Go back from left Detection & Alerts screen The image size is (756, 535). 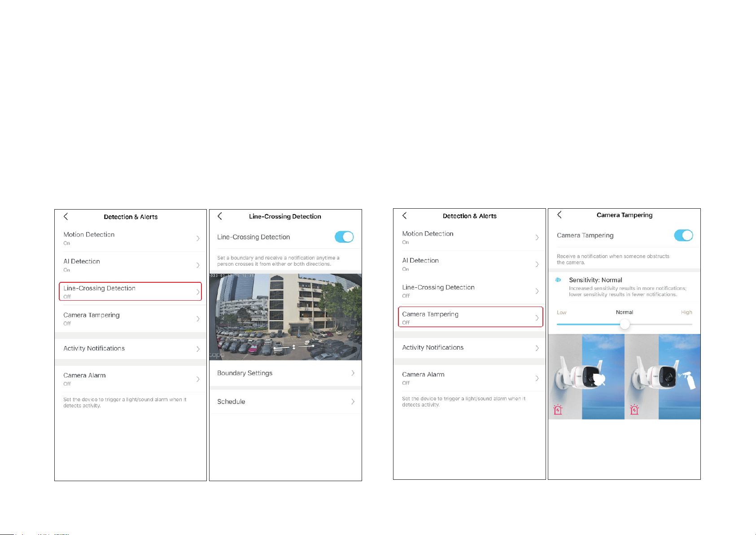(66, 216)
